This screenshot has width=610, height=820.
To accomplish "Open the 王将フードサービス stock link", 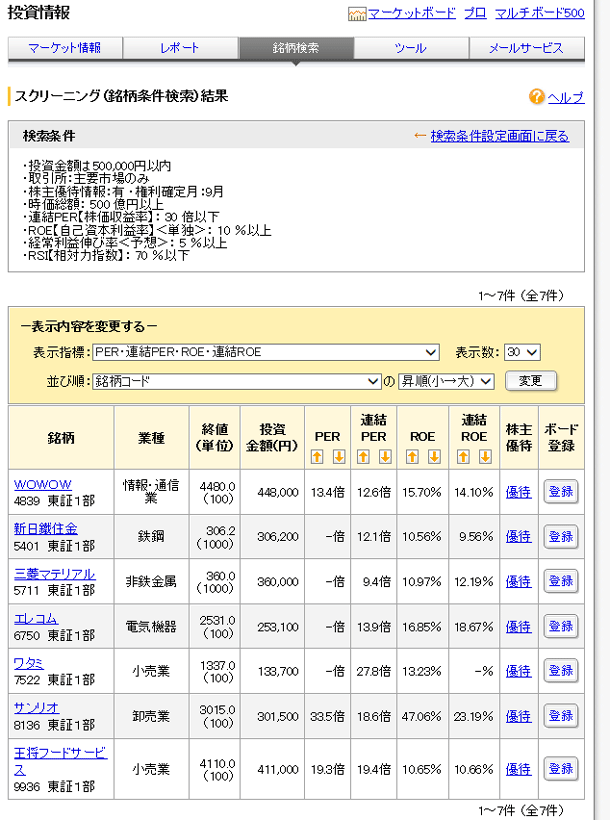I will coord(60,761).
